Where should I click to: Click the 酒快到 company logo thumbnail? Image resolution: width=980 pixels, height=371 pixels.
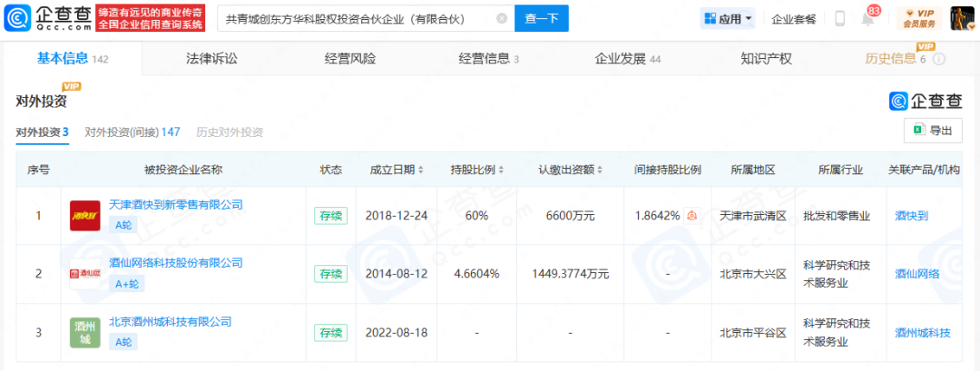coord(84,216)
